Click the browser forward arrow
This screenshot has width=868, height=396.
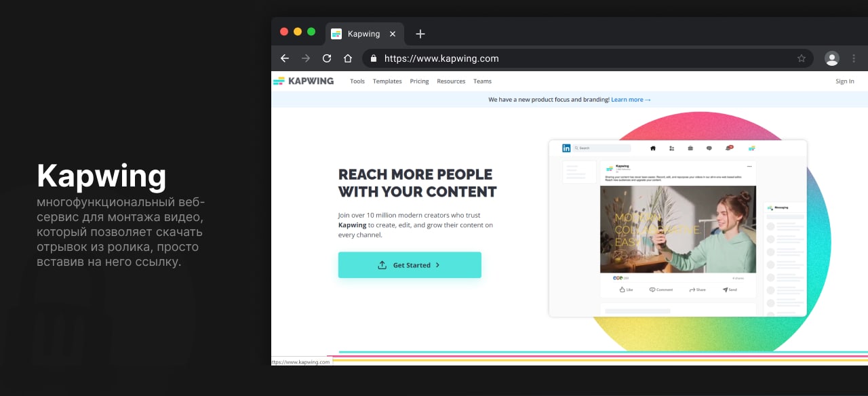306,58
